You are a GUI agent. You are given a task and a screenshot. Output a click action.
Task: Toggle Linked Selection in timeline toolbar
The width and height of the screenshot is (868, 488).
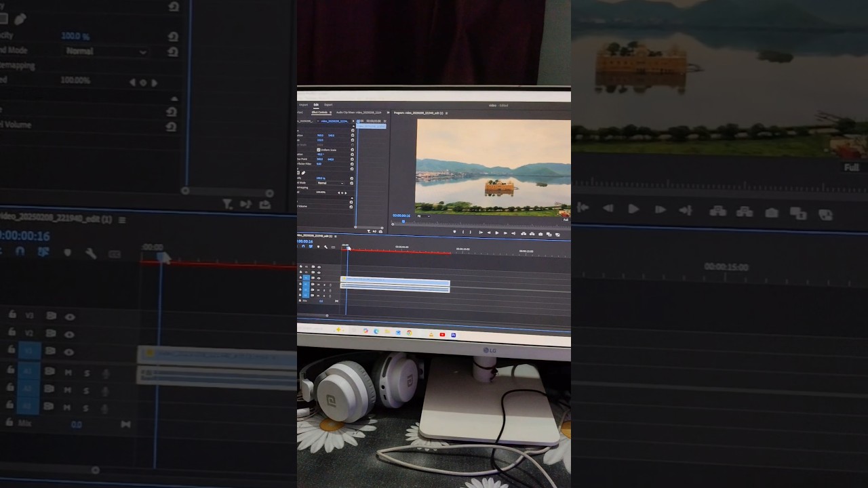[311, 246]
